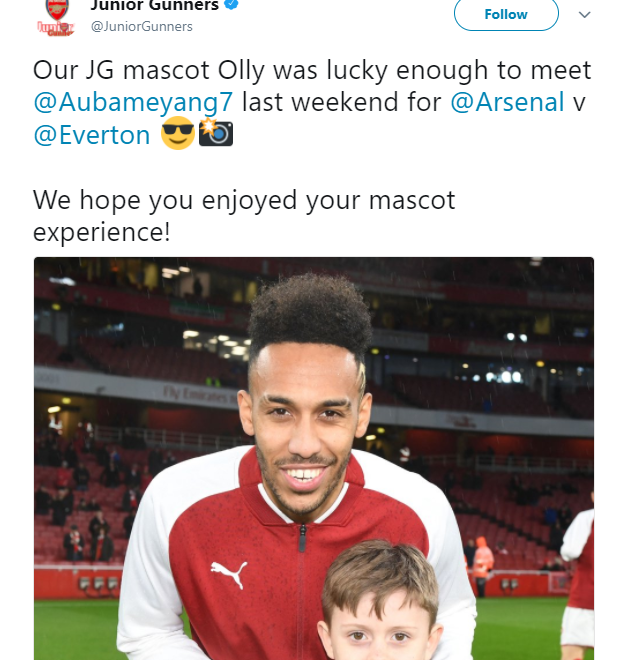The width and height of the screenshot is (618, 660).
Task: Click the boy's face in the photo
Action: (x=379, y=625)
